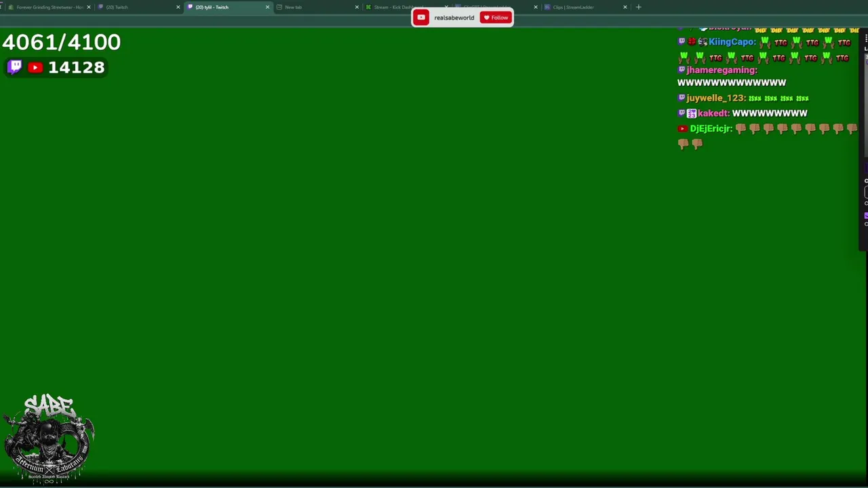Click Twitch badge next to jhameregaming
This screenshot has width=868, height=488.
(682, 70)
